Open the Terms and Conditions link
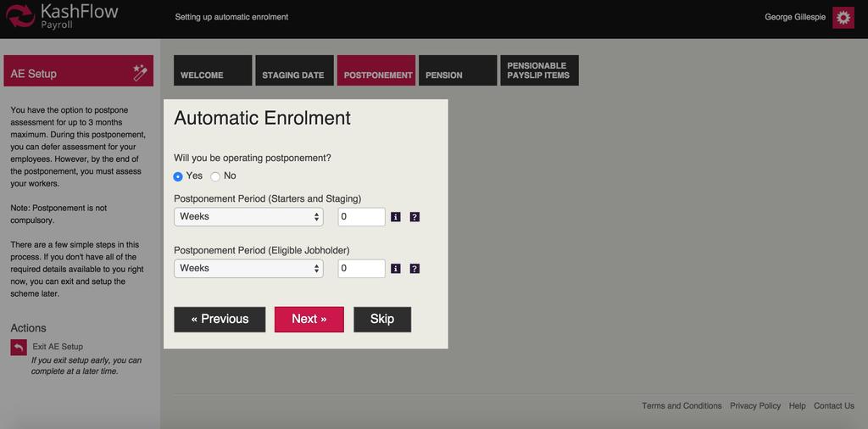 pos(682,406)
